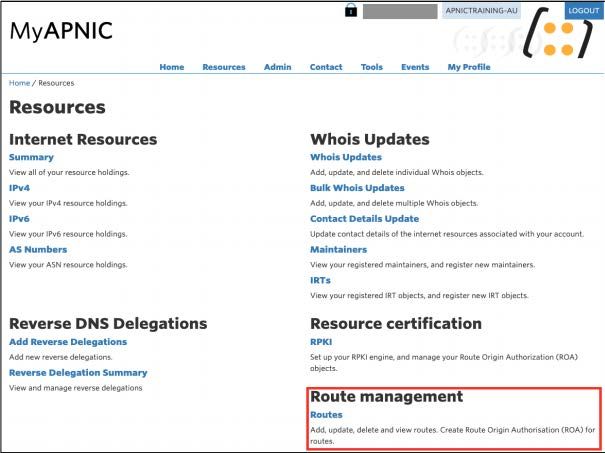Click the Reverse DNS Delegations heading
605x453 pixels.
click(x=108, y=324)
